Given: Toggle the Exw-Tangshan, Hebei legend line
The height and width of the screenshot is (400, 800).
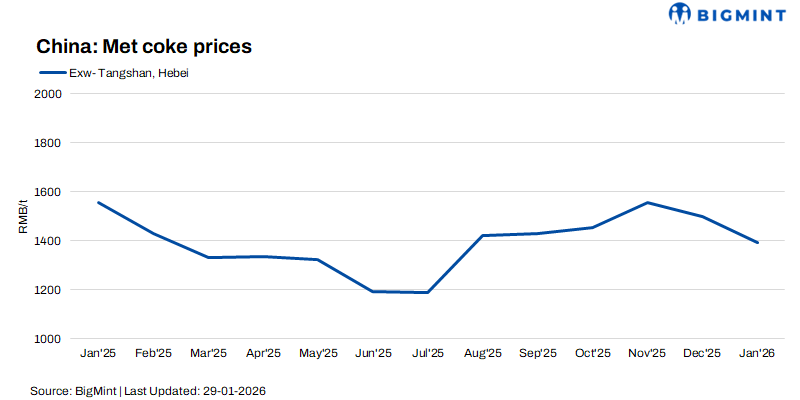Looking at the screenshot, I should coord(50,73).
